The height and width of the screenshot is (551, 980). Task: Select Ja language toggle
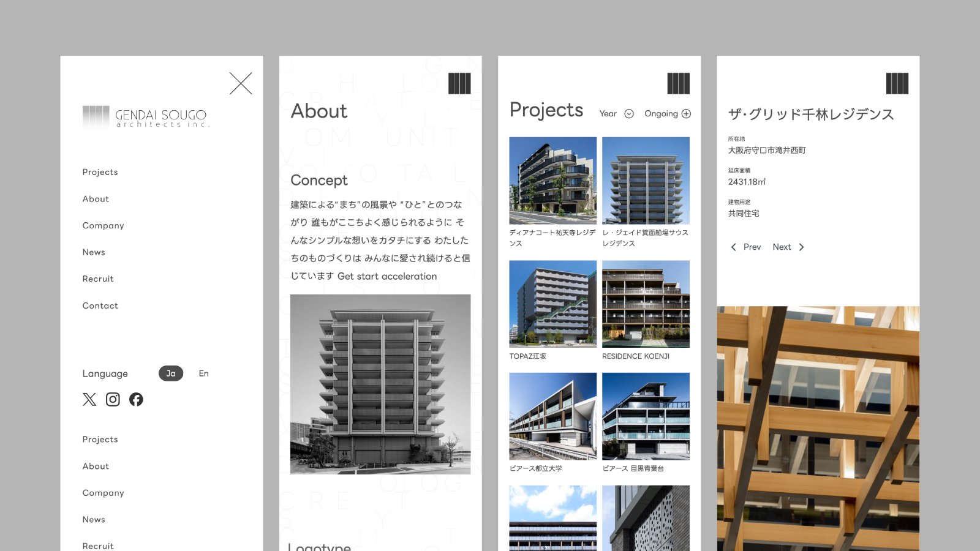[x=171, y=373]
